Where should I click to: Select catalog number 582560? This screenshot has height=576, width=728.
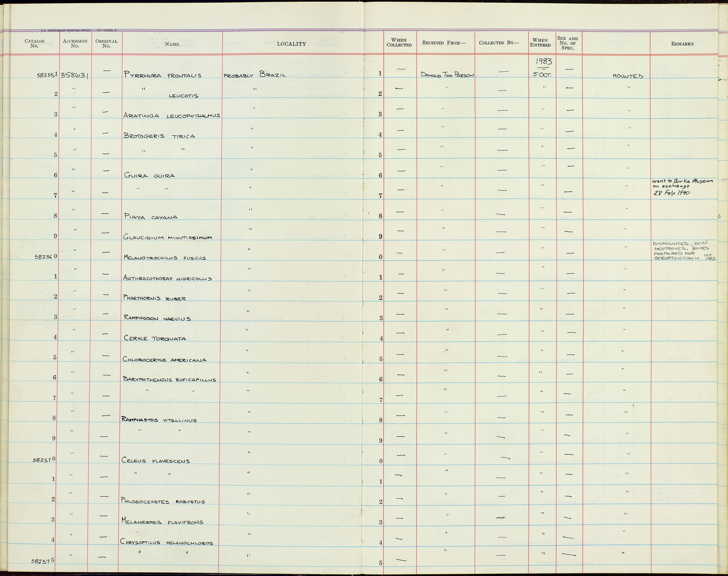(x=46, y=256)
